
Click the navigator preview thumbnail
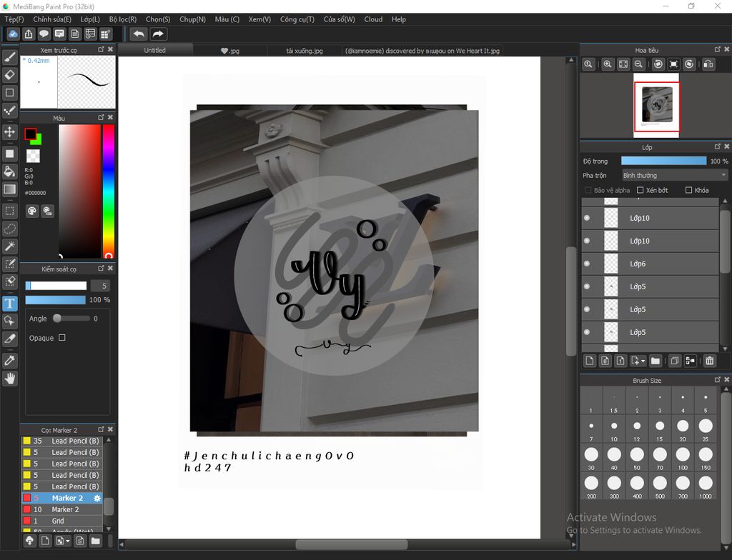[x=656, y=106]
